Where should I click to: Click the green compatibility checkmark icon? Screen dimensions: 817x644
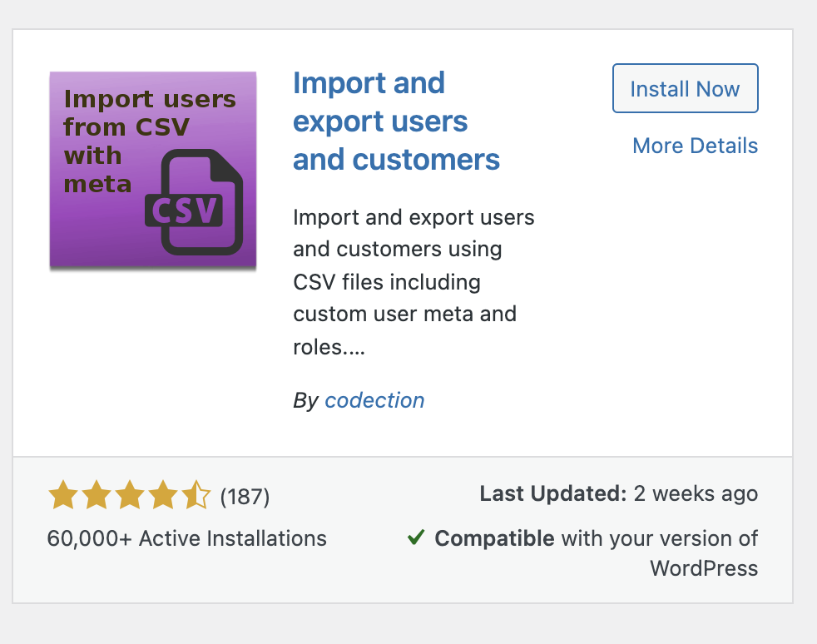coord(416,537)
